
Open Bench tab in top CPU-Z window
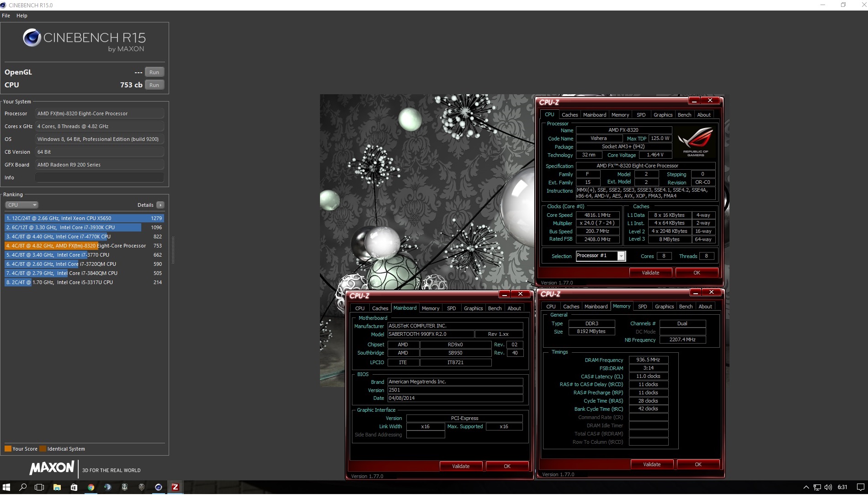click(684, 115)
